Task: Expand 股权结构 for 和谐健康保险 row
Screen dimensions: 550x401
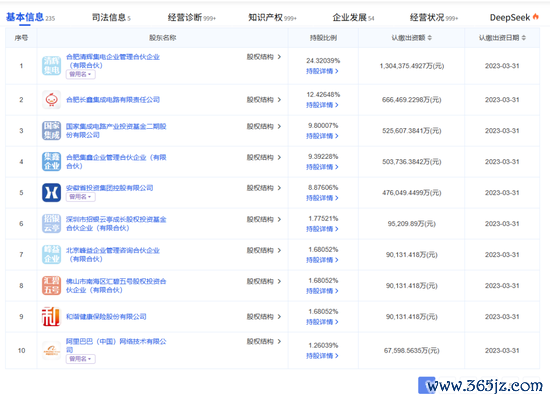Action: click(x=264, y=316)
